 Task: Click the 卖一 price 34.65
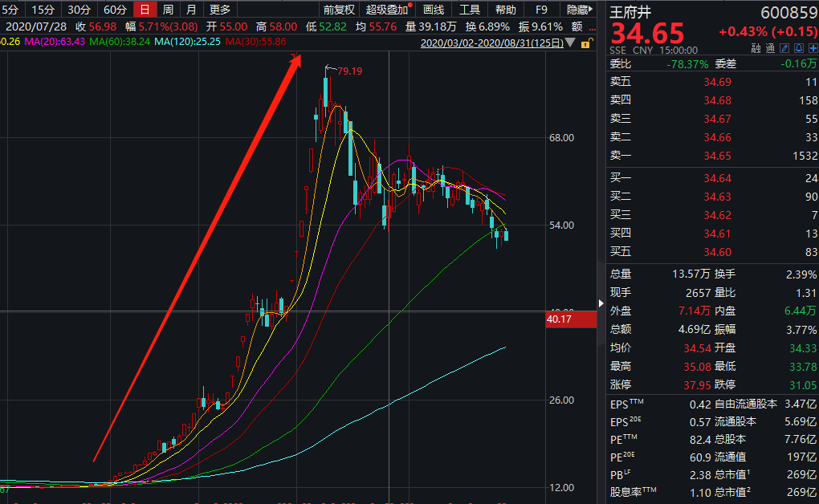point(717,156)
